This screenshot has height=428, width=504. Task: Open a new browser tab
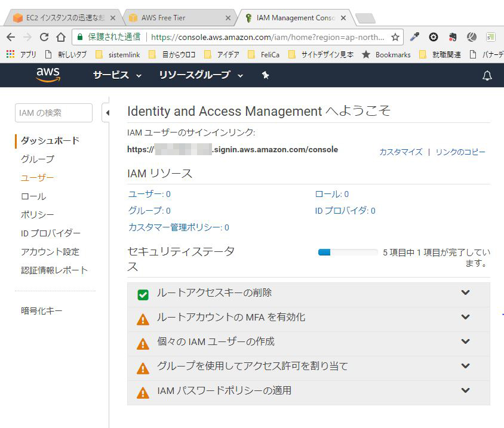point(365,18)
